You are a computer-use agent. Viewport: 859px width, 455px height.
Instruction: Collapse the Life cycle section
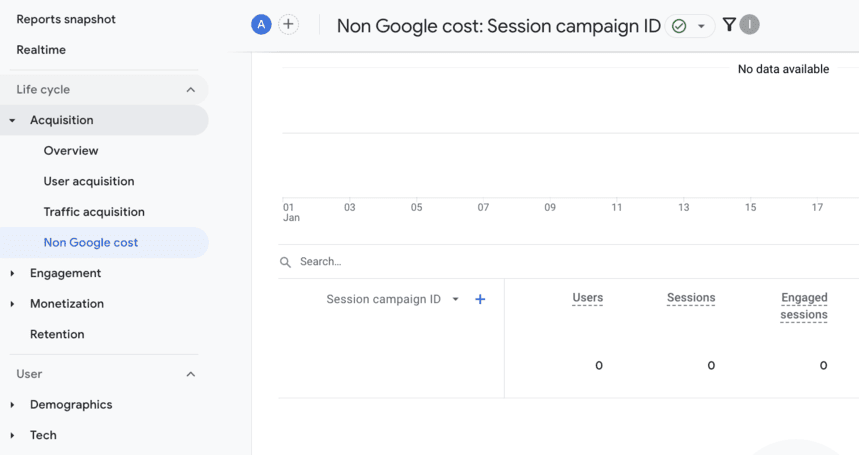pos(190,90)
